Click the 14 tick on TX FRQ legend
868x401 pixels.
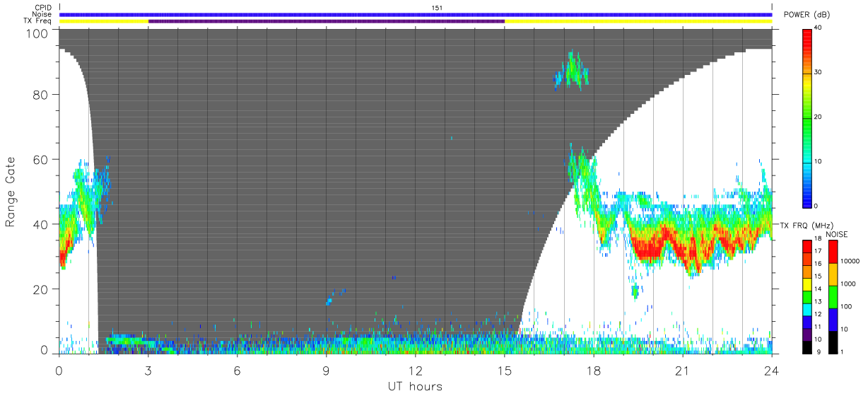click(x=819, y=289)
